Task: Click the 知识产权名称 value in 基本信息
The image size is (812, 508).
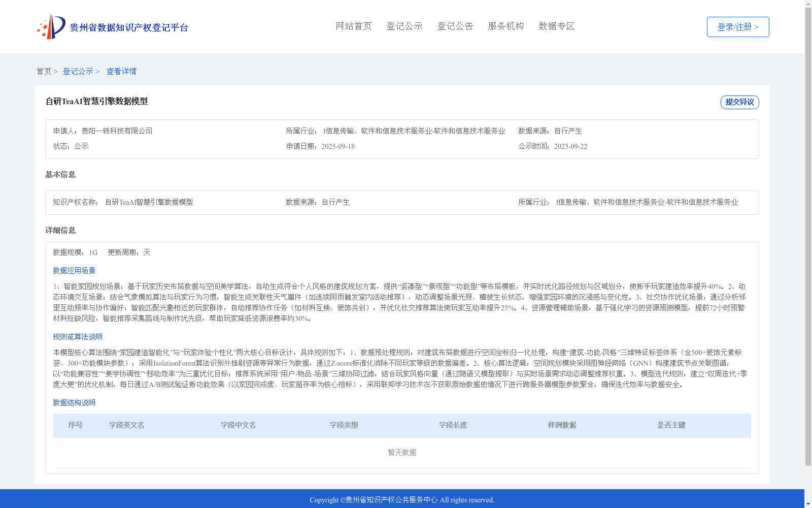Action: pos(149,202)
